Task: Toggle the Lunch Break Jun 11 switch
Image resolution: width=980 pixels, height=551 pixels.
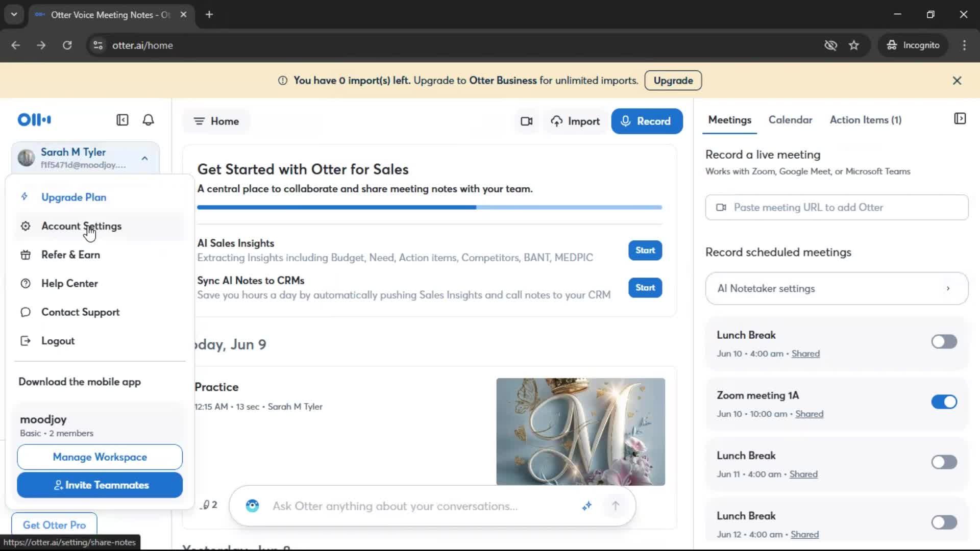Action: 944,462
